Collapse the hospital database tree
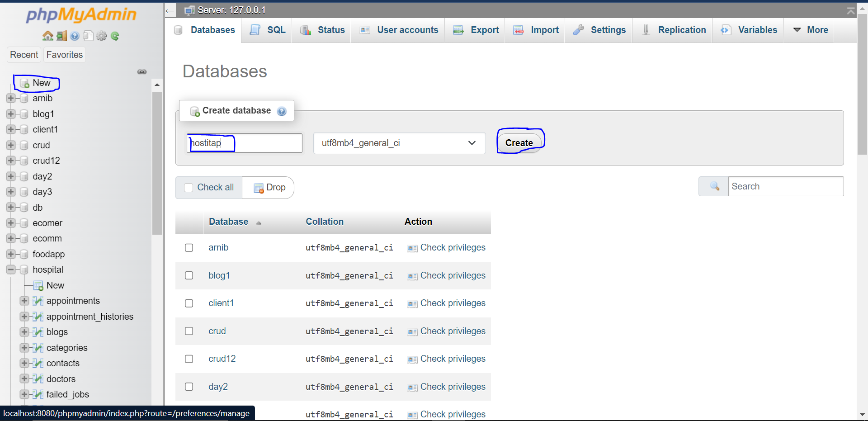868x421 pixels. [x=10, y=270]
